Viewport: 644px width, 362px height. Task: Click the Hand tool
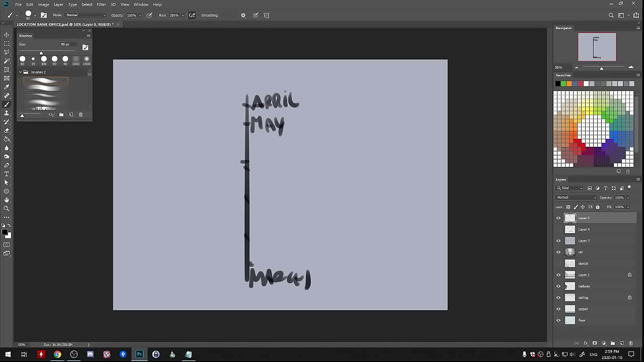(7, 200)
